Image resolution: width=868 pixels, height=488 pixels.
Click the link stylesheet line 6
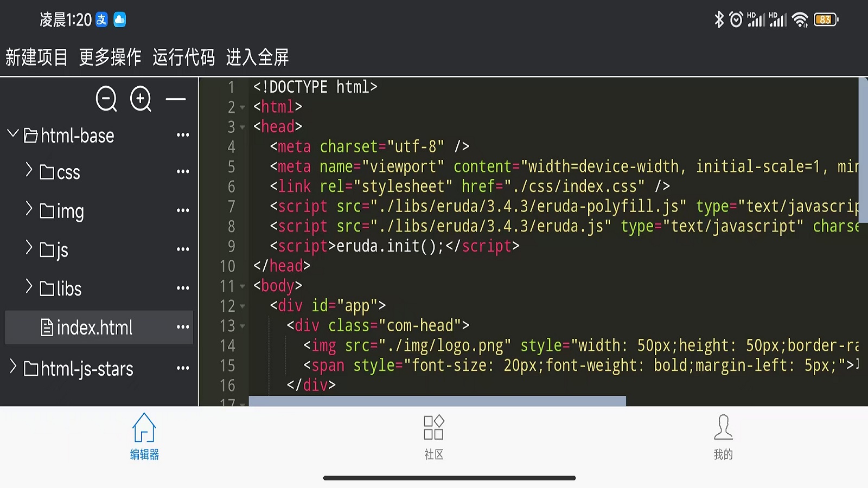tap(470, 187)
